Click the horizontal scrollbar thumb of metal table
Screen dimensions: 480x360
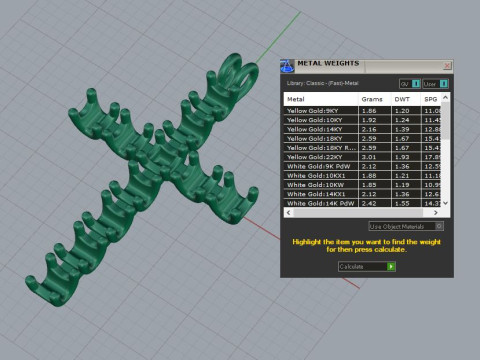tap(358, 213)
